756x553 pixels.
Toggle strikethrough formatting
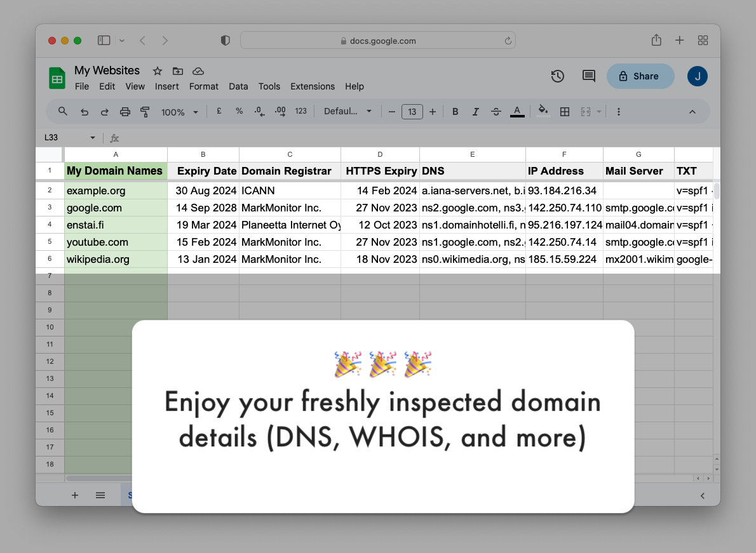point(496,112)
